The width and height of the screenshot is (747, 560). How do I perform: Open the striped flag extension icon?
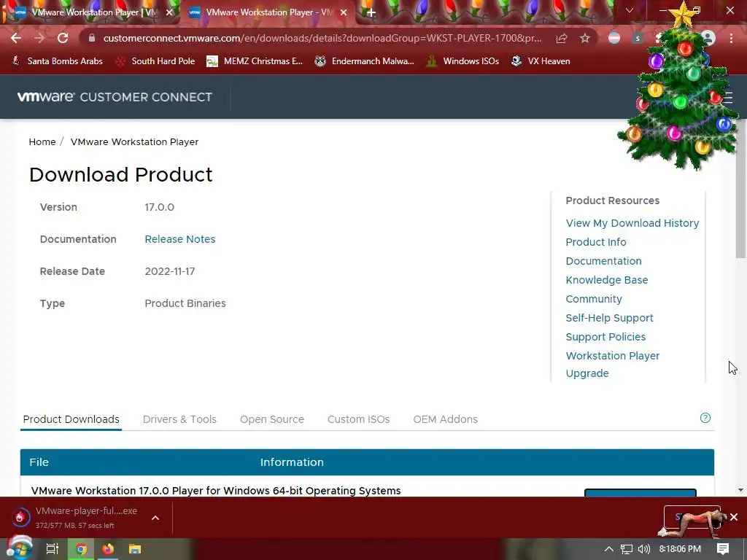coord(614,38)
